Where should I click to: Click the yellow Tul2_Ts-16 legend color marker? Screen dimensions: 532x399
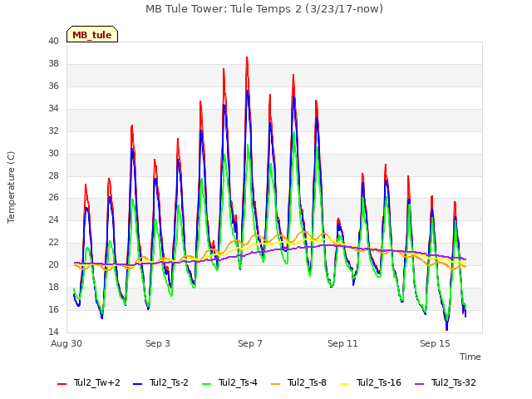[x=344, y=384]
